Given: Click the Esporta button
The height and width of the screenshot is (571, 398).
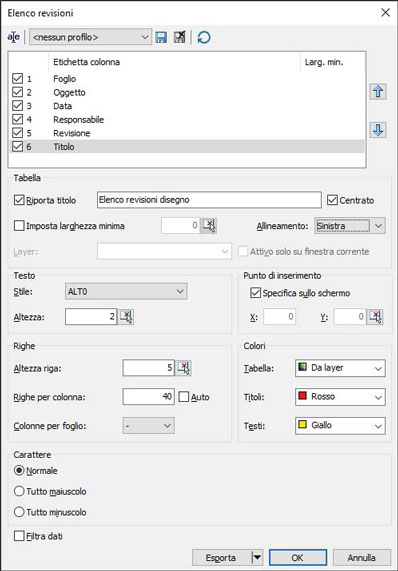Looking at the screenshot, I should (221, 558).
